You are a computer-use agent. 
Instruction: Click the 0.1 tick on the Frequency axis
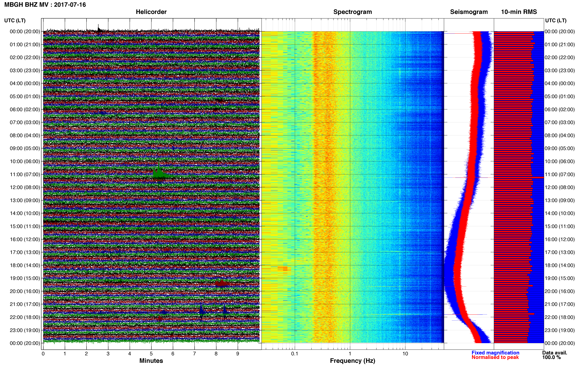(295, 354)
